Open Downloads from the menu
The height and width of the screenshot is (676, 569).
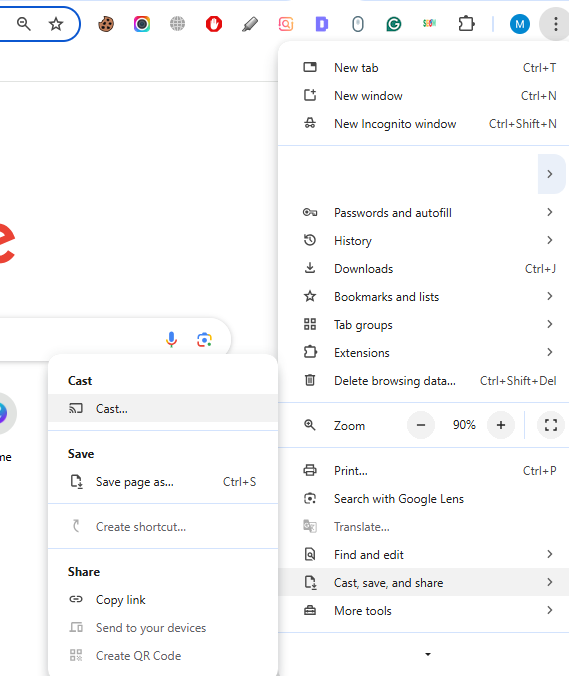pos(423,269)
